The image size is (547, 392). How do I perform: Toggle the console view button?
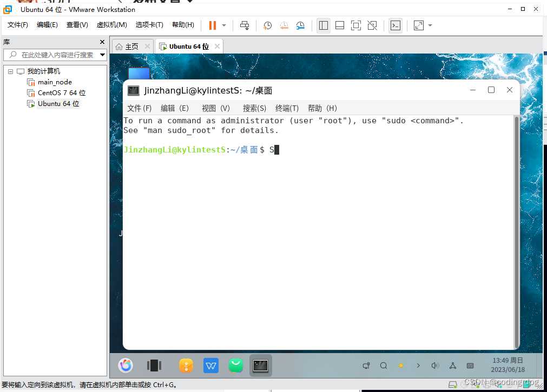tap(396, 25)
